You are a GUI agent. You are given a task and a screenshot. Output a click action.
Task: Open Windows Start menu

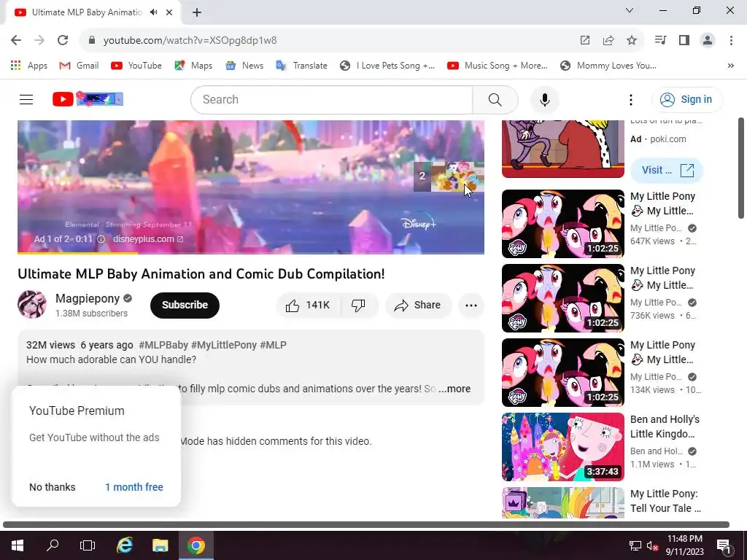click(18, 545)
